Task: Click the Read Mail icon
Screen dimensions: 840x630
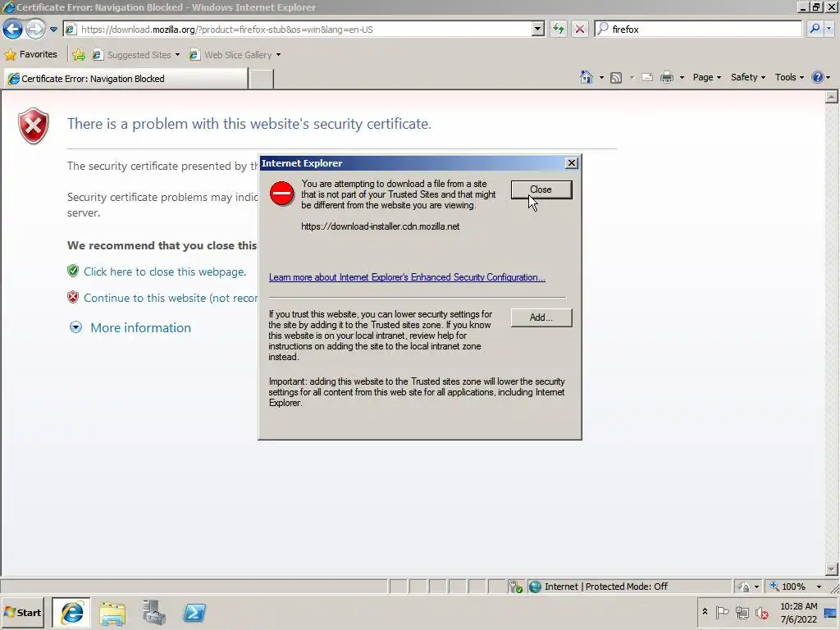Action: (x=646, y=78)
